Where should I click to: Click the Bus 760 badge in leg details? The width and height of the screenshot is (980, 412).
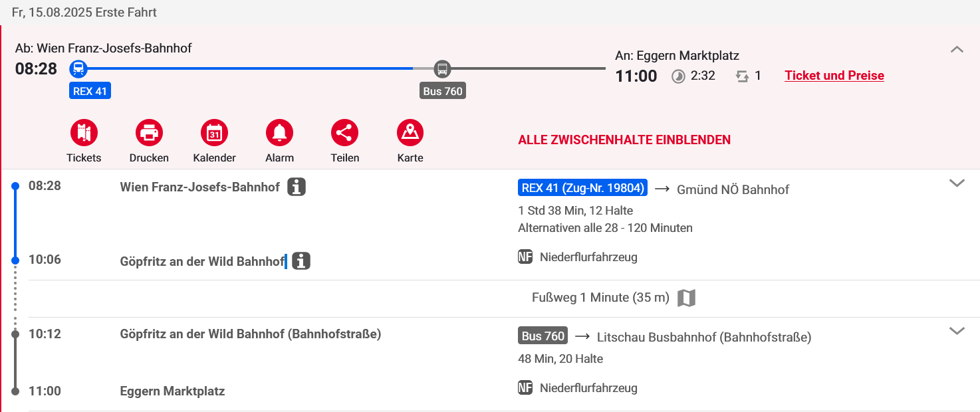point(543,336)
